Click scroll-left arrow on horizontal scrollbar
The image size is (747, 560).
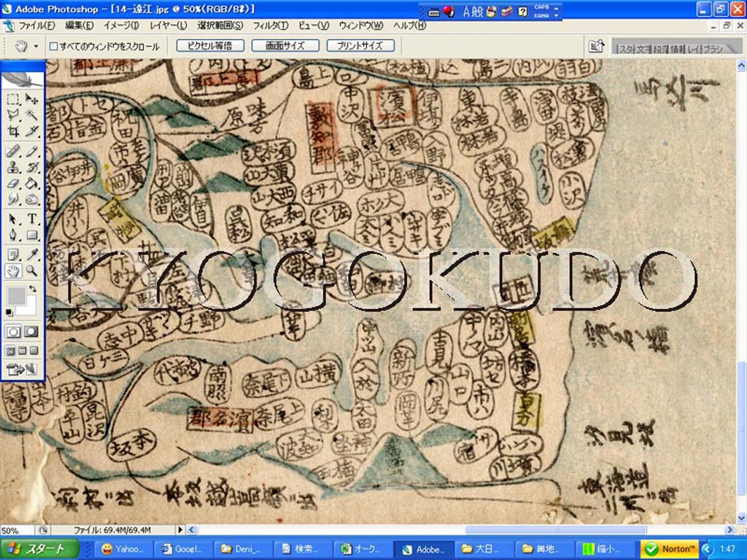tap(192, 529)
